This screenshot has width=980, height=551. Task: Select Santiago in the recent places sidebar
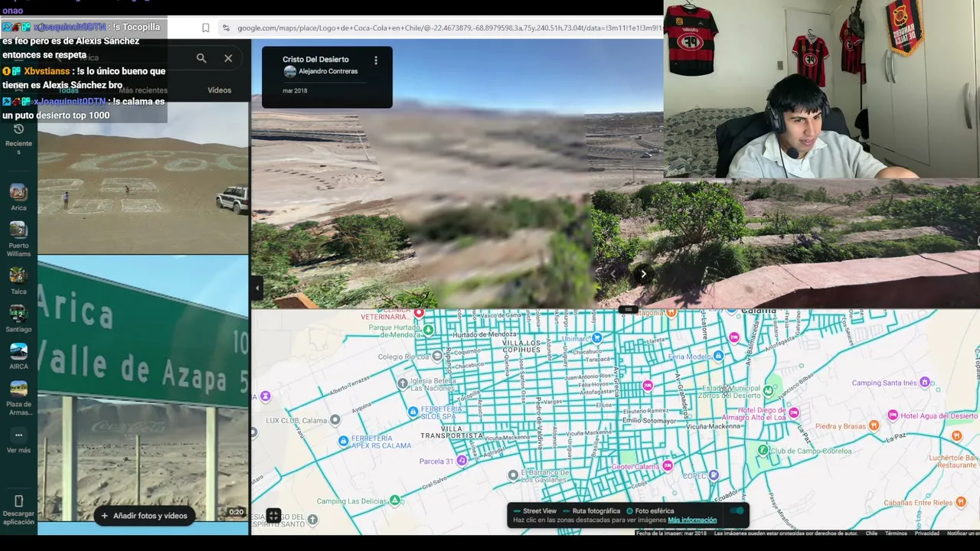click(18, 318)
